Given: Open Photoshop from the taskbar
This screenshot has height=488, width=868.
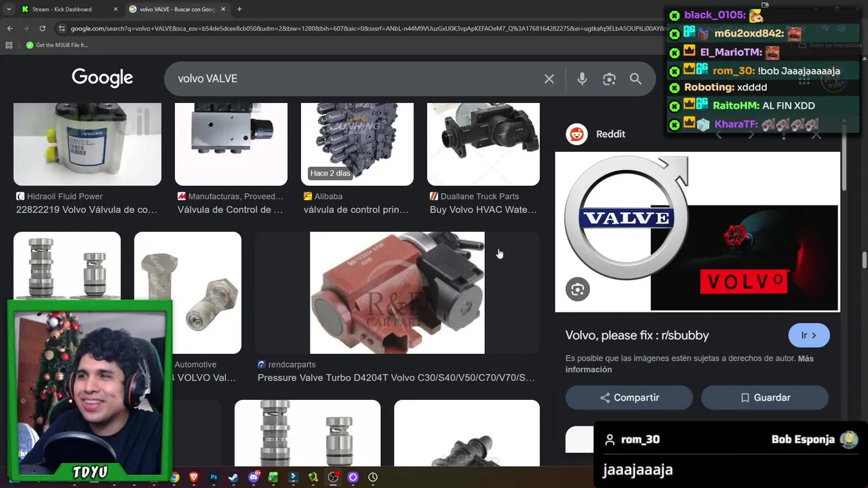Looking at the screenshot, I should pos(214,477).
